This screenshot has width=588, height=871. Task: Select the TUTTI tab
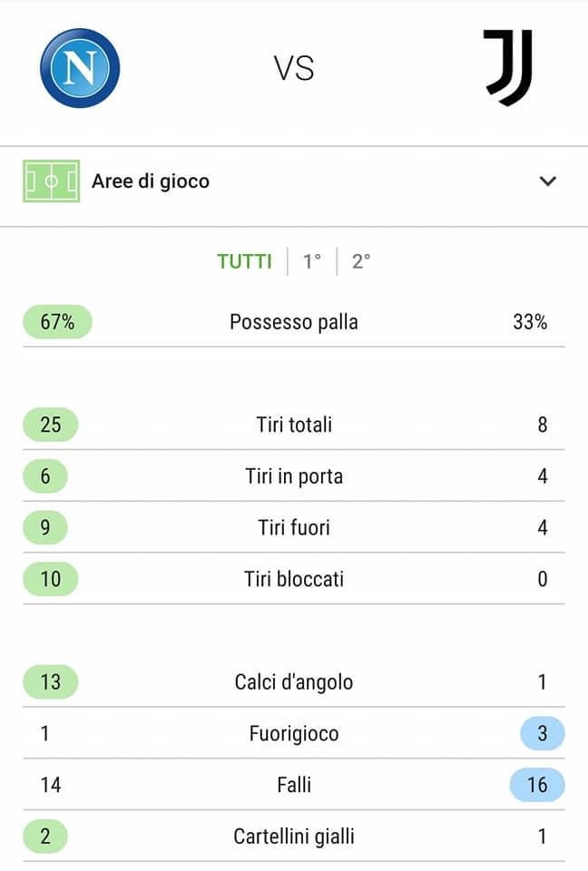pyautogui.click(x=244, y=261)
